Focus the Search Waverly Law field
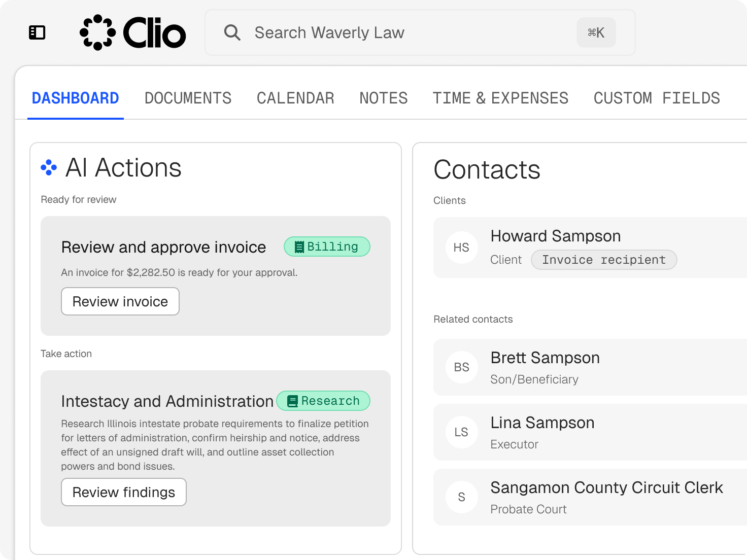 tap(420, 32)
